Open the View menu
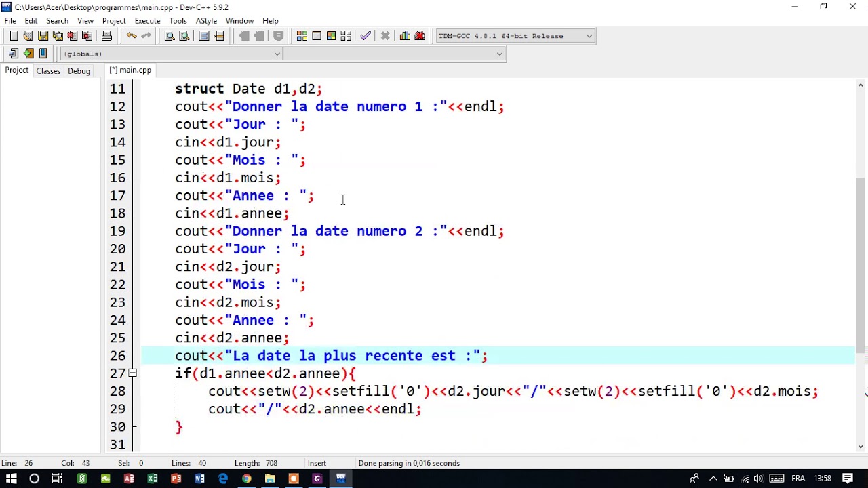The image size is (868, 488). 85,21
